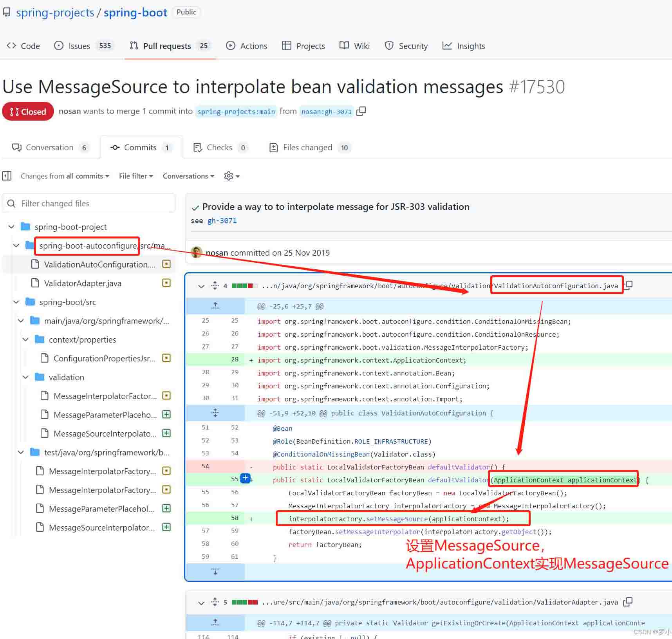The width and height of the screenshot is (672, 639).
Task: Click spring-projects:main base branch link
Action: [236, 112]
